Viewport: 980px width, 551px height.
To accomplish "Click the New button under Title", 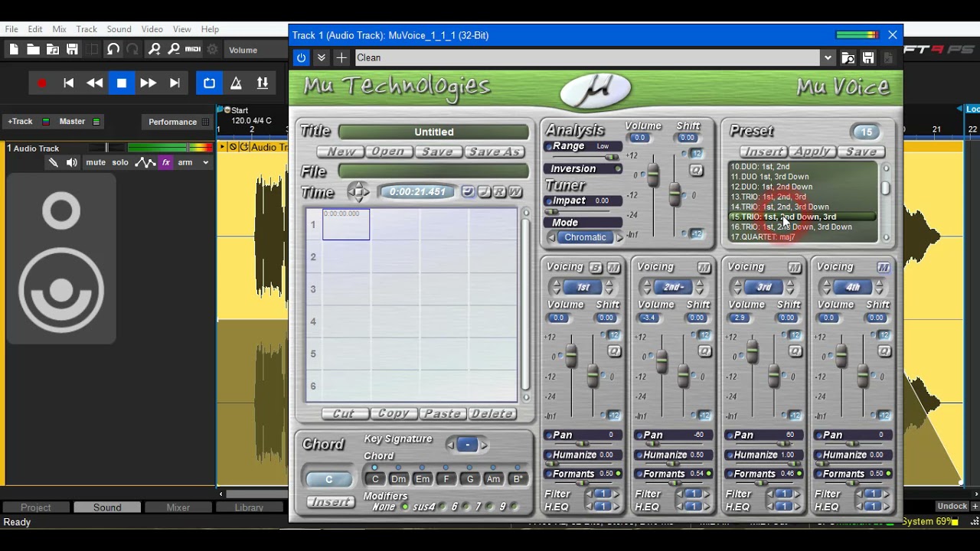I will [x=341, y=152].
